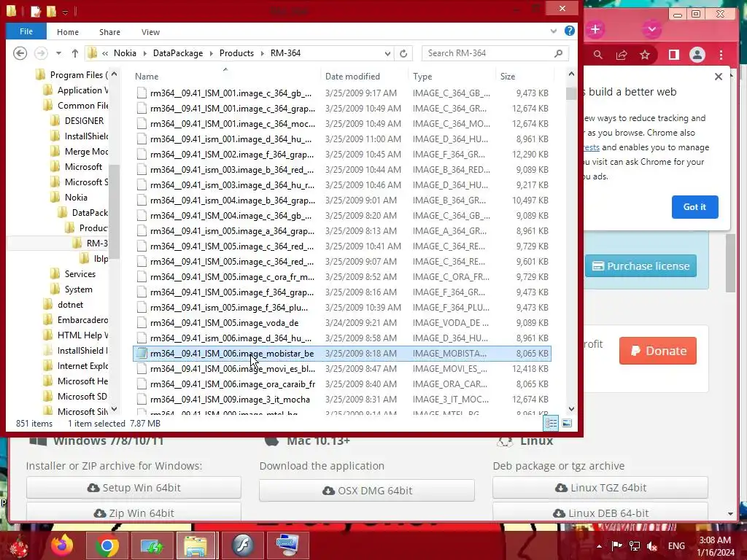The image size is (747, 560).
Task: Switch to large icons view layout
Action: tap(567, 423)
